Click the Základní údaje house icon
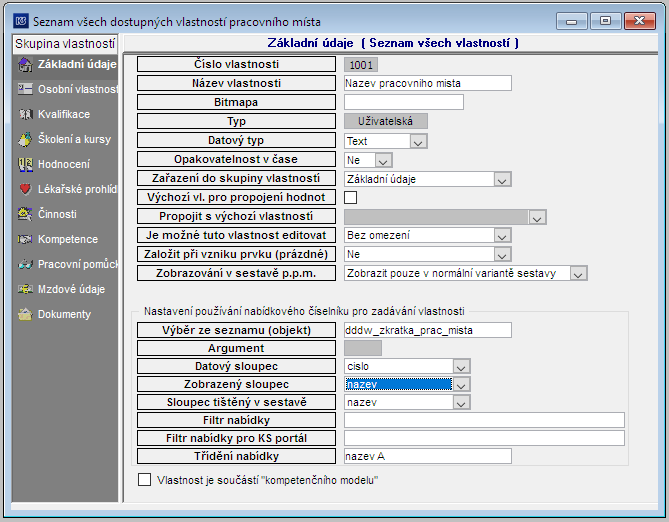 [x=25, y=64]
